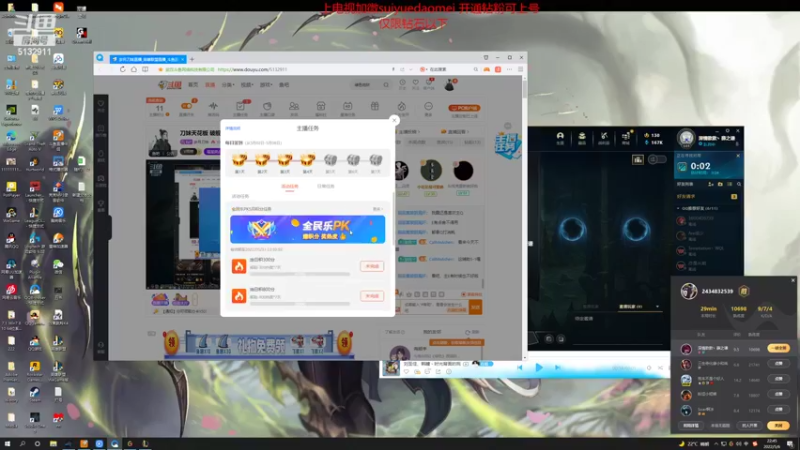Expand the 分类 dropdown in Douyu navigation
The height and width of the screenshot is (450, 800).
tap(228, 85)
